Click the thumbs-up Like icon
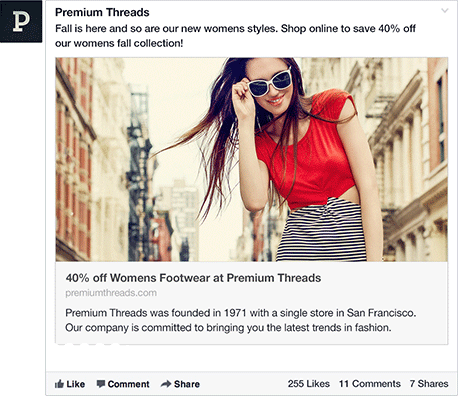Image resolution: width=458 pixels, height=396 pixels. point(59,384)
